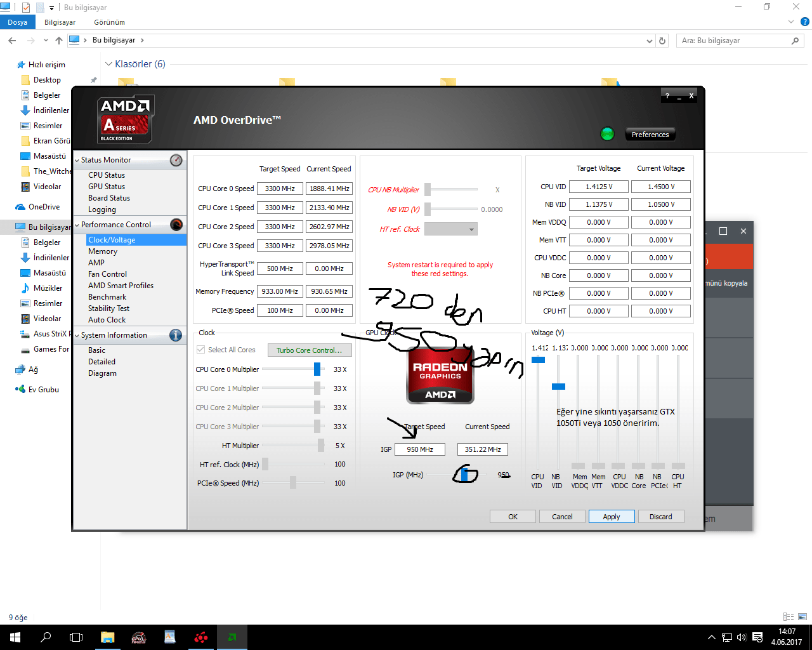Screen dimensions: 812x650
Task: Open the taskbar clock and date
Action: coord(787,637)
